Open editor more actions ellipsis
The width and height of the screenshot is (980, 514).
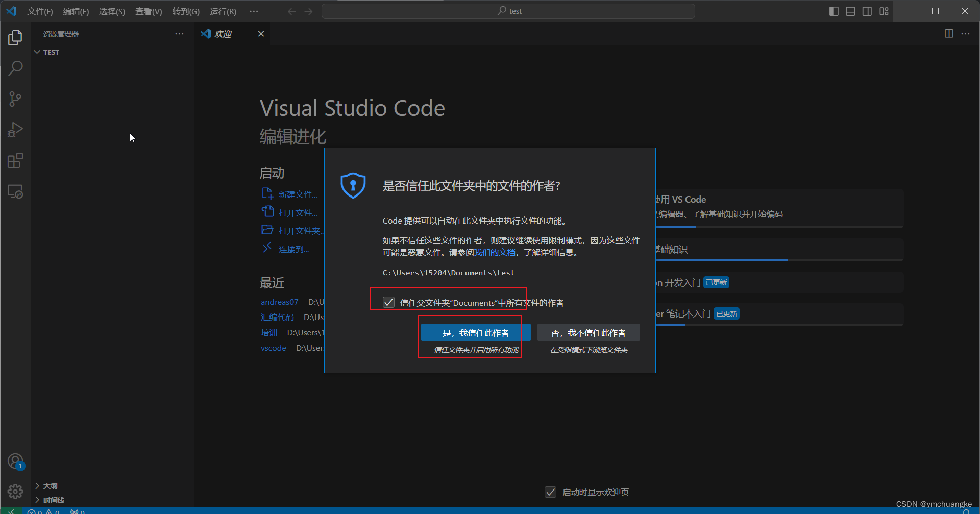point(965,34)
